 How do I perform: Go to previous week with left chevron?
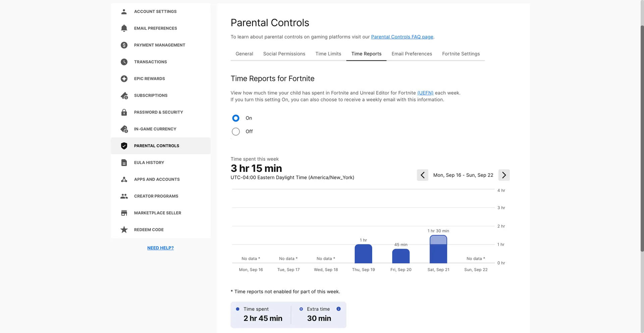422,175
